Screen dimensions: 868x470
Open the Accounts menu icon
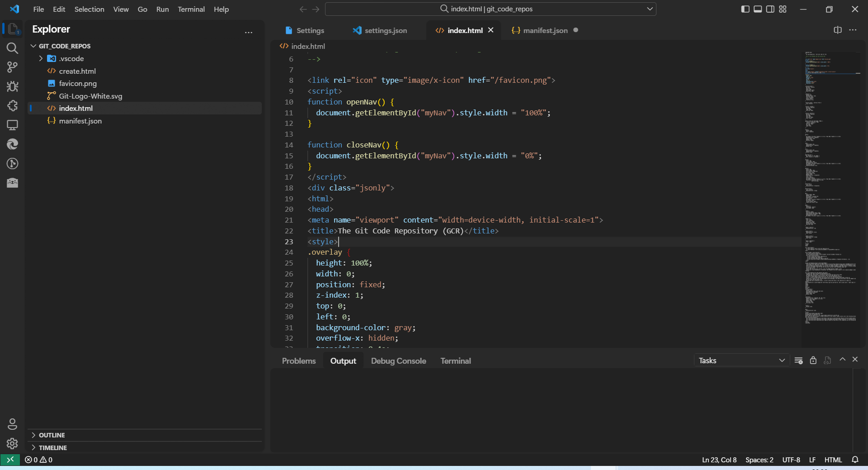[x=12, y=424]
